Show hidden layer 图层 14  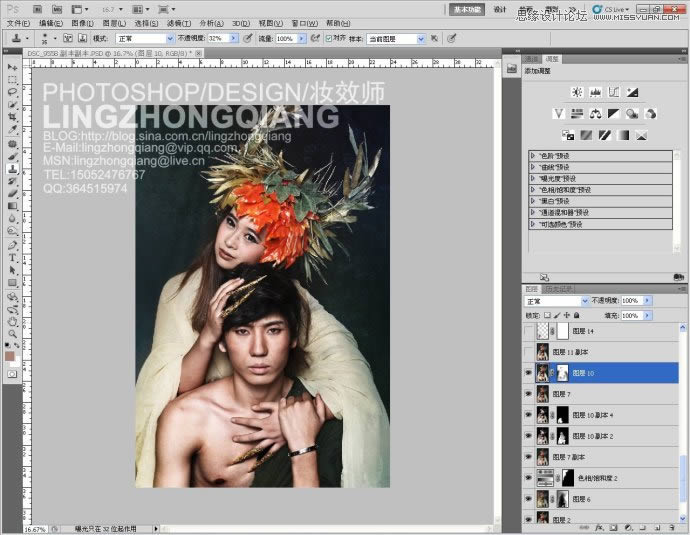pyautogui.click(x=529, y=331)
